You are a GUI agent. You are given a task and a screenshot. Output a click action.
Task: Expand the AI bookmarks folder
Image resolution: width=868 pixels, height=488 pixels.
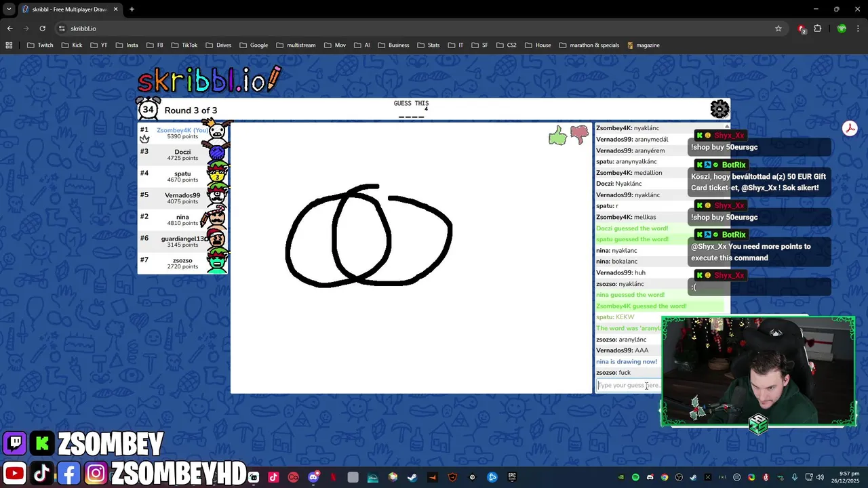361,45
